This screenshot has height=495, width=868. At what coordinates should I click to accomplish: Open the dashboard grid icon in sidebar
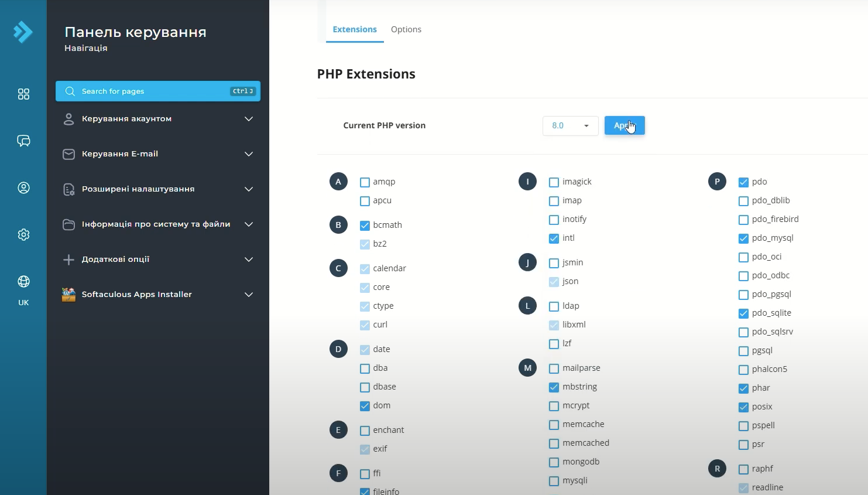pos(23,94)
